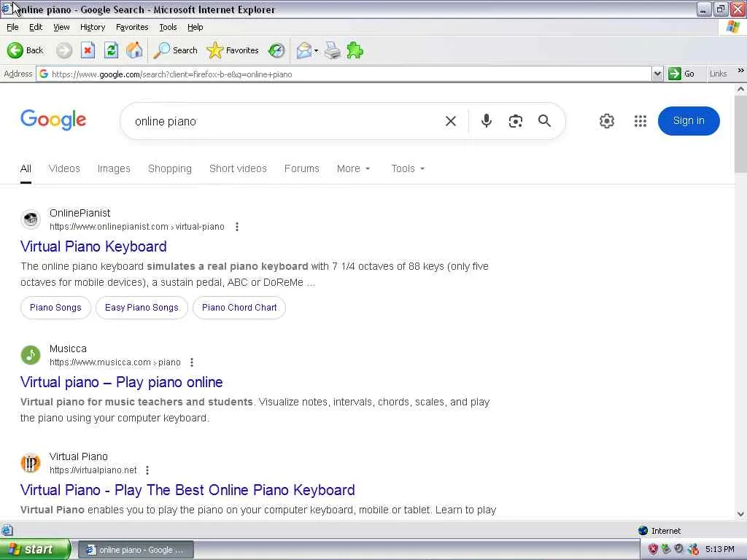The width and height of the screenshot is (747, 560).
Task: Expand the Mail button dropdown arrow
Action: coord(316,51)
